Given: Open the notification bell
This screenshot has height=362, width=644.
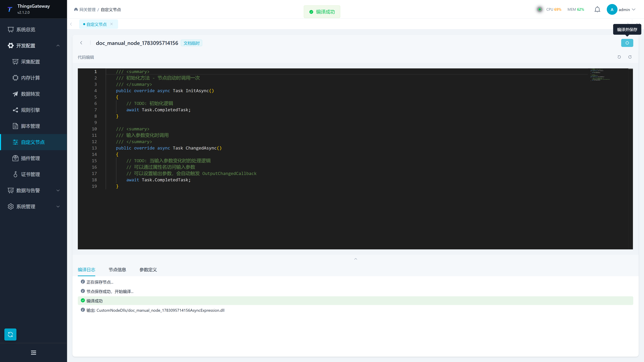Looking at the screenshot, I should tap(597, 10).
